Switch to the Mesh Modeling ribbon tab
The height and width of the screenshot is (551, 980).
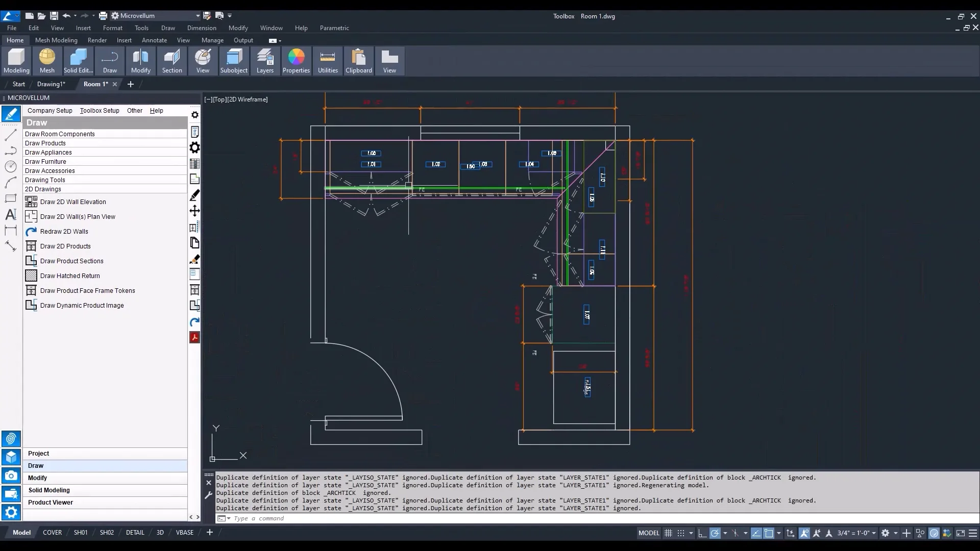(x=56, y=40)
